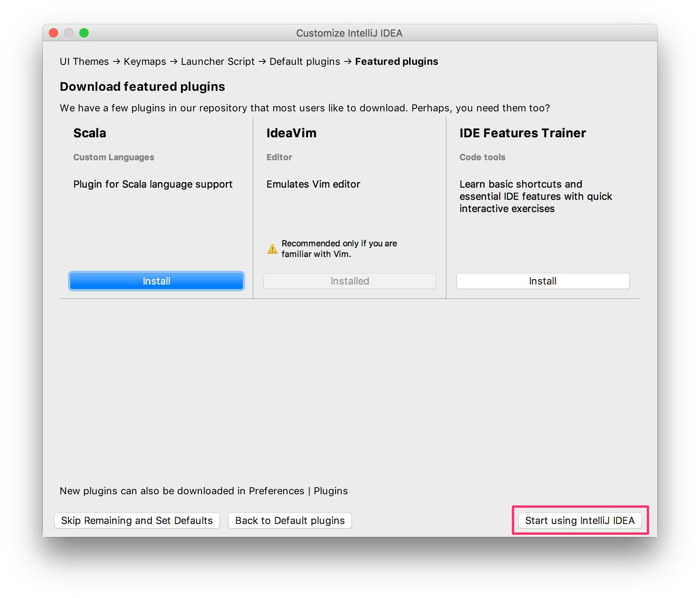This screenshot has height=598, width=700.
Task: Click the Default plugins breadcrumb step
Action: (x=305, y=61)
